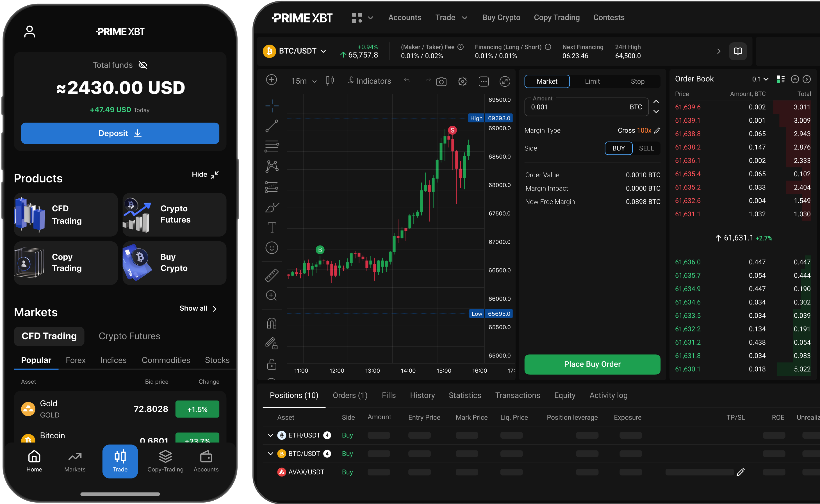Click Place Buy Order button
820x504 pixels.
592,363
